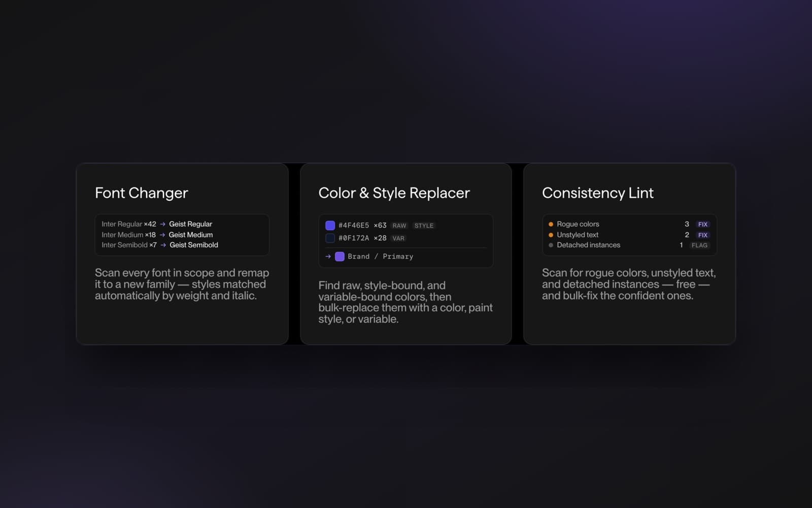Click the RAW tag
812x508 pixels.
pyautogui.click(x=399, y=226)
